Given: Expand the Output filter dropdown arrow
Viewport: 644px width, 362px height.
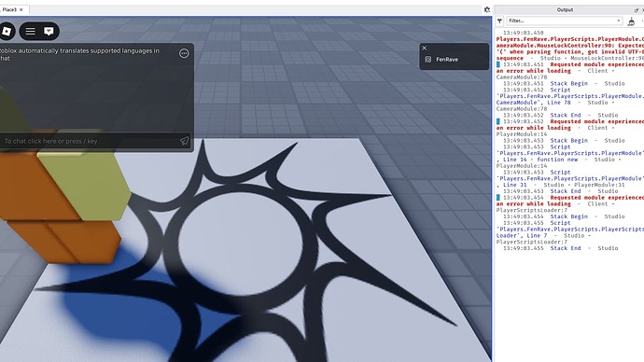Looking at the screenshot, I should (619, 21).
